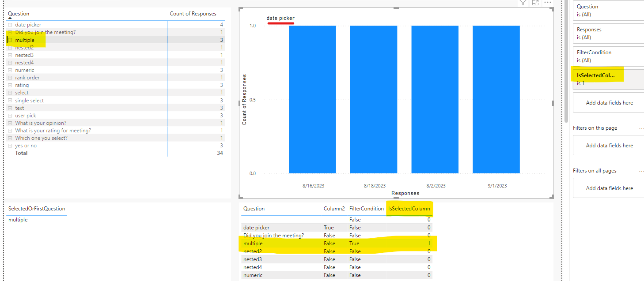Open focus mode for the chart visual
The width and height of the screenshot is (644, 281).
(535, 3)
